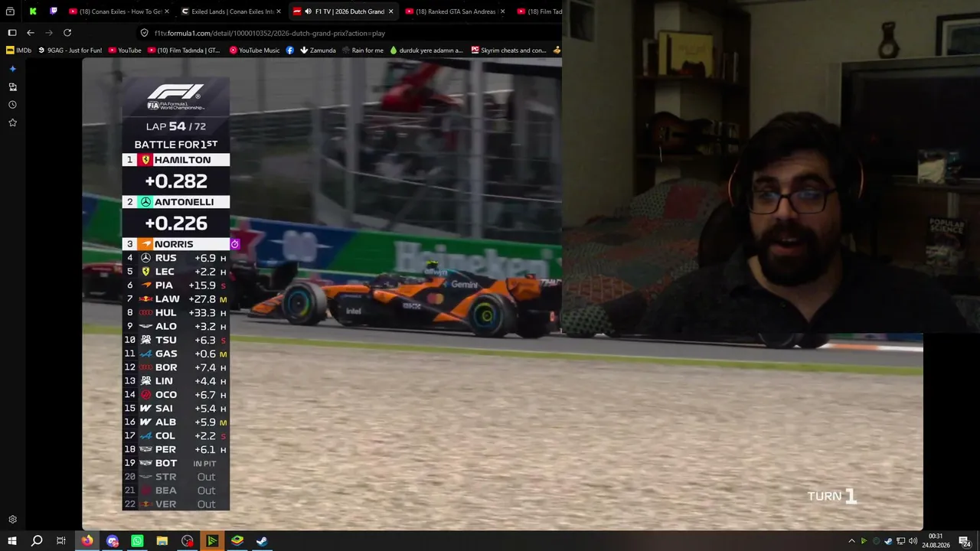The width and height of the screenshot is (980, 551).
Task: Open the IMDb bookmark
Action: pyautogui.click(x=19, y=51)
